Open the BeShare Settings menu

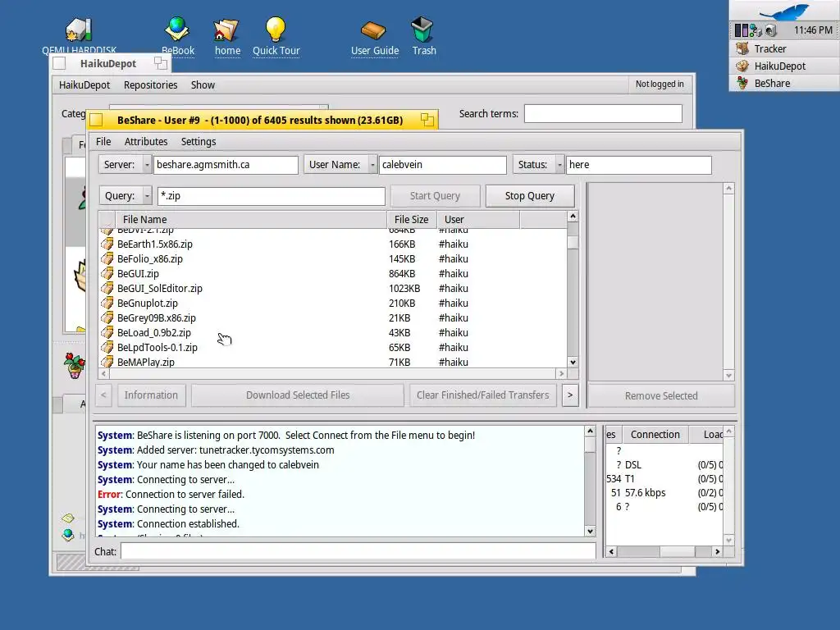199,141
